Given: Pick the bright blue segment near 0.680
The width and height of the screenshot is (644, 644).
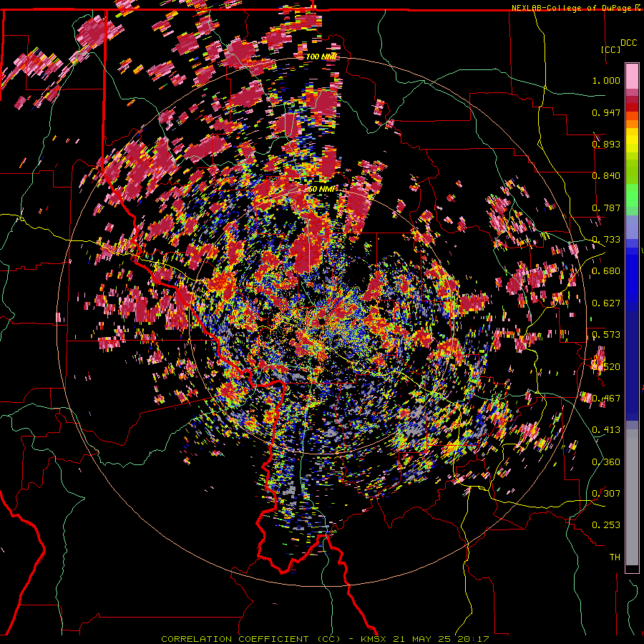Looking at the screenshot, I should pyautogui.click(x=632, y=273).
